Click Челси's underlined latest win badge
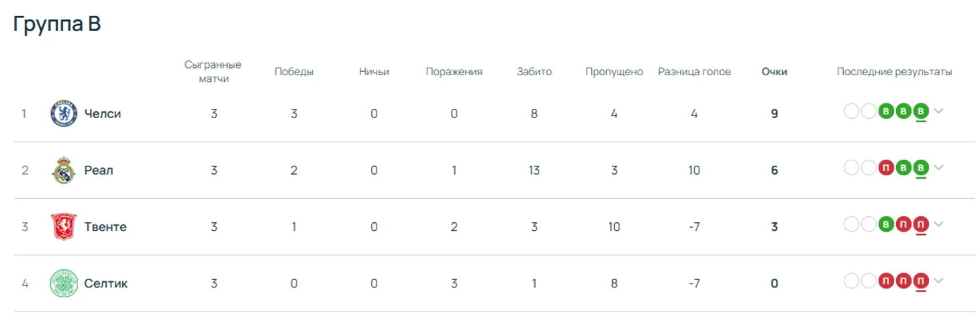Screen dimensions: 980x325 click(921, 111)
